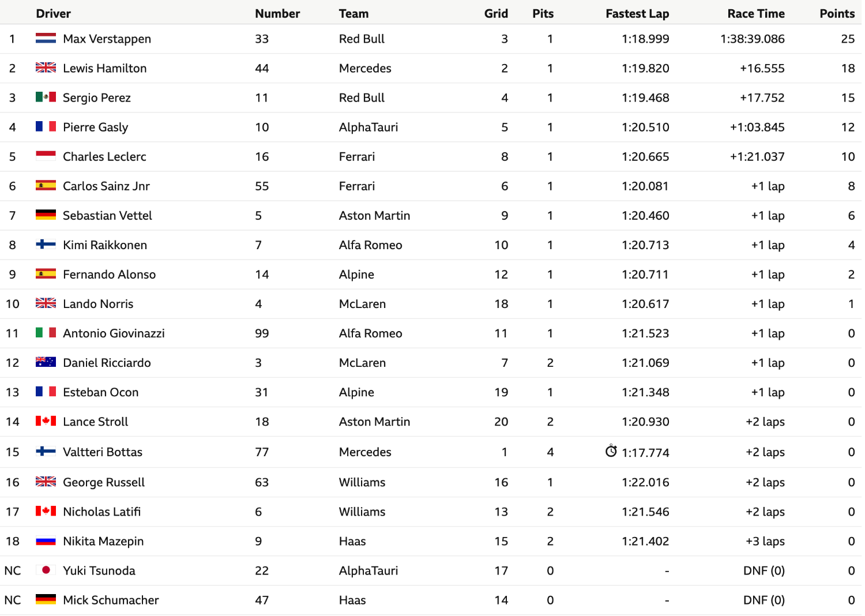Click the Mexican flag beside Sergio Perez

point(46,97)
